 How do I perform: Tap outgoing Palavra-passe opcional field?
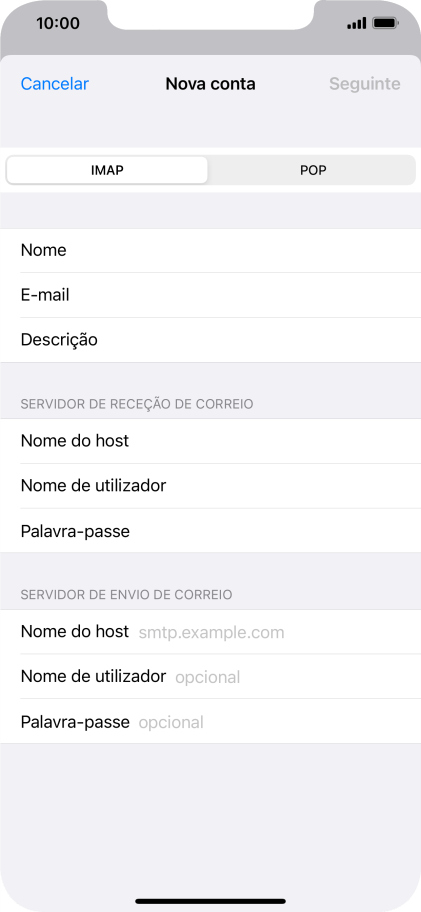point(210,722)
